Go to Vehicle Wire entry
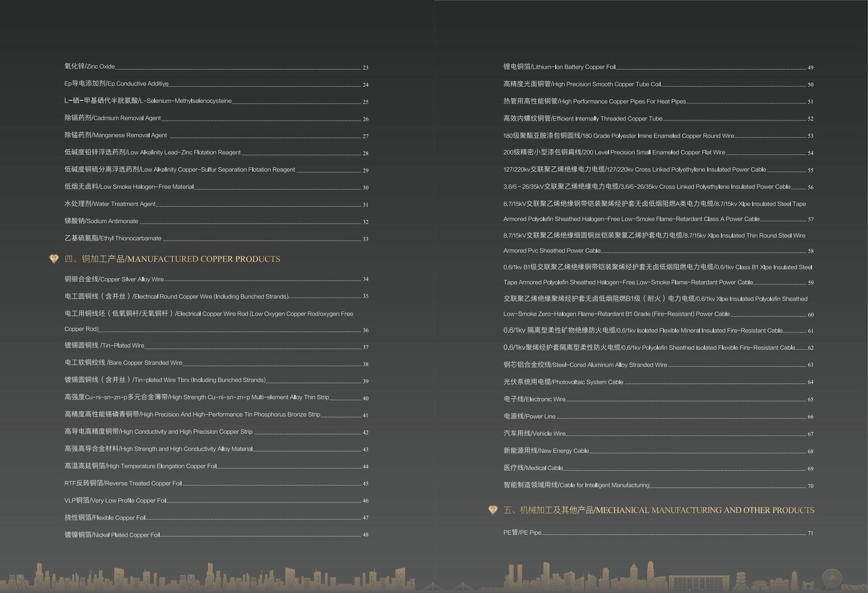The height and width of the screenshot is (593, 868). [x=534, y=433]
